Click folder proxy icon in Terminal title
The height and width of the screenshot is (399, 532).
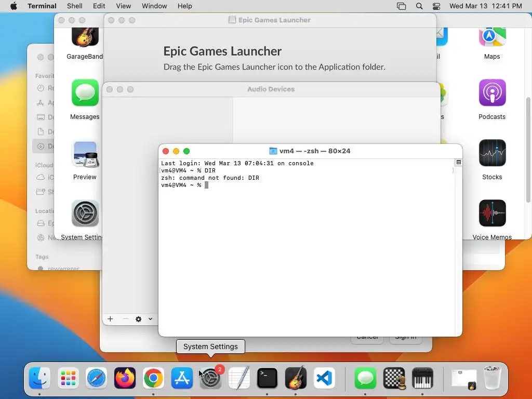(x=273, y=151)
